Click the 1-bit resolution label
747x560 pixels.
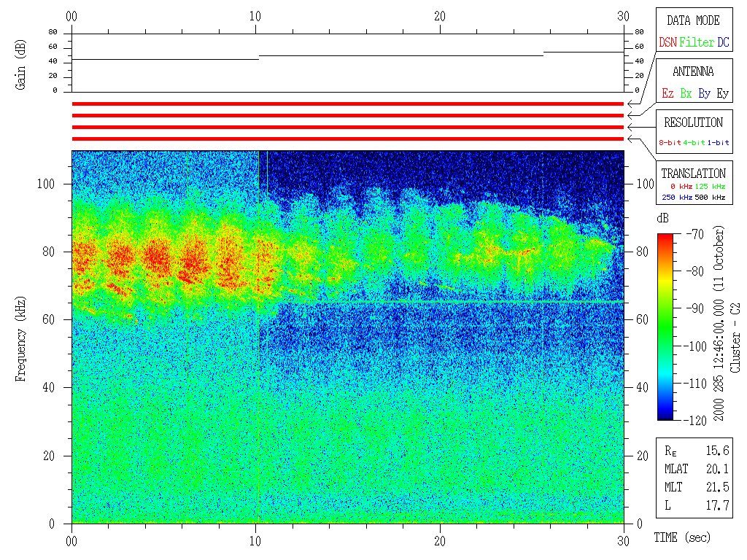718,143
